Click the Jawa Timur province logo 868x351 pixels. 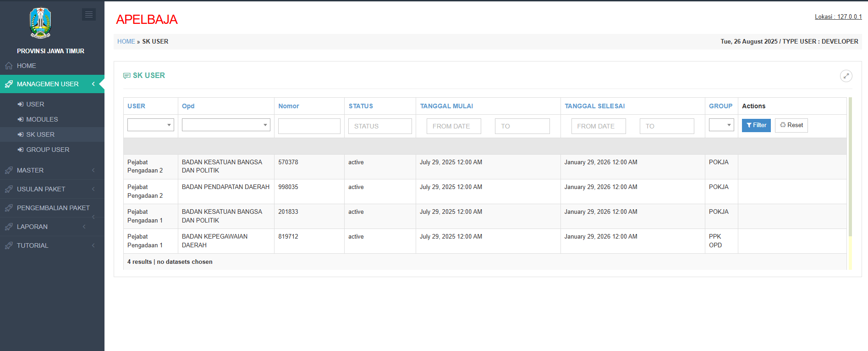coord(40,23)
